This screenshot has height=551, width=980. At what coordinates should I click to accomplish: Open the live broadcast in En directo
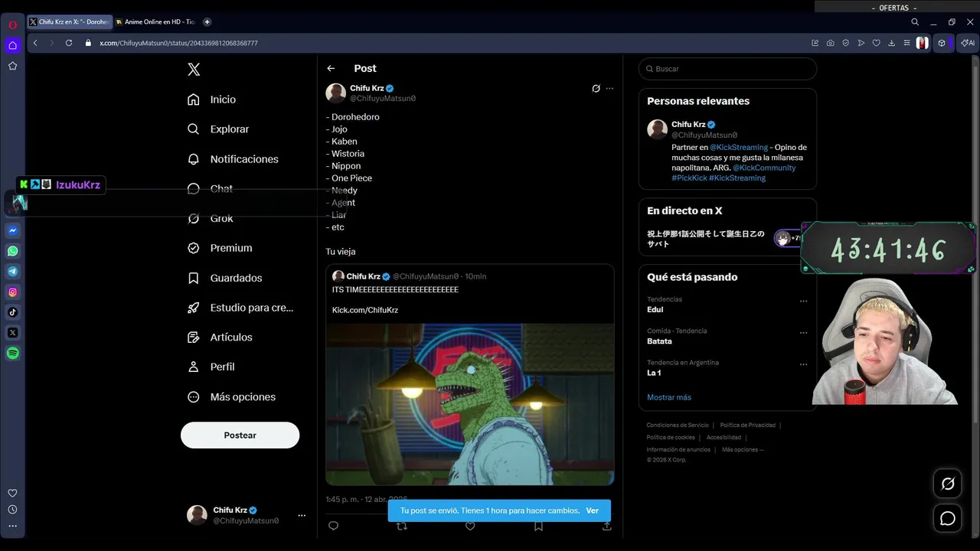tap(720, 239)
